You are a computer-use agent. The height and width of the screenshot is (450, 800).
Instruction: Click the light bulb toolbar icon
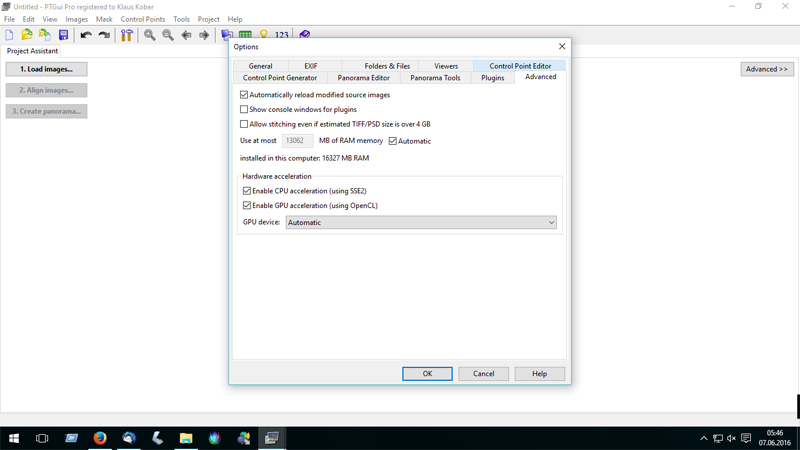point(264,35)
